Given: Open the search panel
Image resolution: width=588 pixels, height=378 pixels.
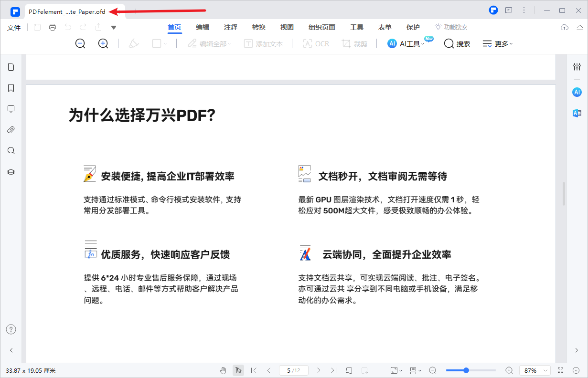Looking at the screenshot, I should coord(11,150).
